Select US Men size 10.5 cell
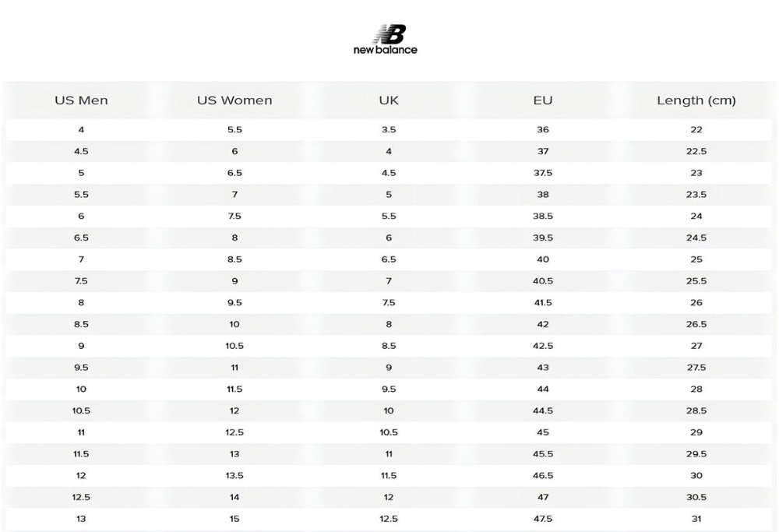Viewport: 779px width, 532px height. point(81,410)
